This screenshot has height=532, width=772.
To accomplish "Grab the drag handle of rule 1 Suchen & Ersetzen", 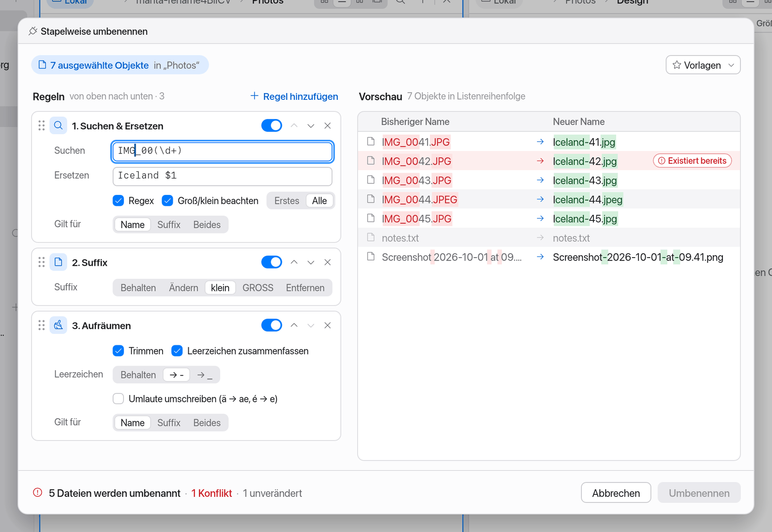I will click(41, 126).
